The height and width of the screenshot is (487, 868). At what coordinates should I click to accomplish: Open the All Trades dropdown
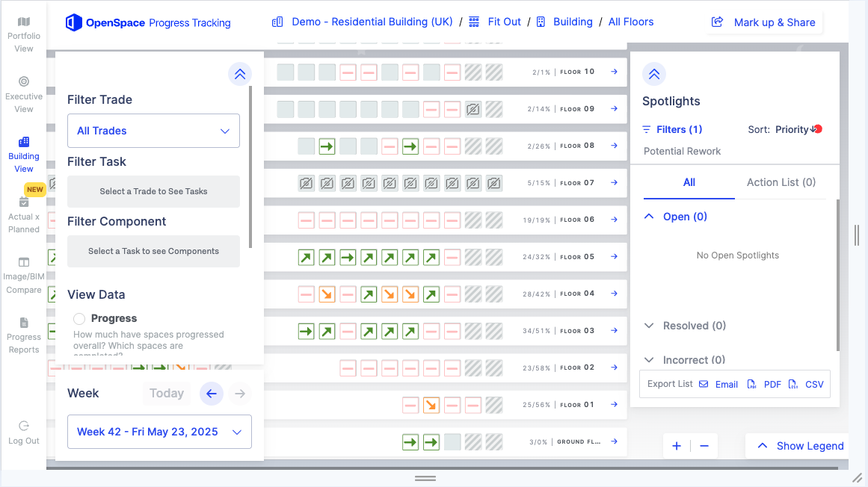pyautogui.click(x=153, y=131)
